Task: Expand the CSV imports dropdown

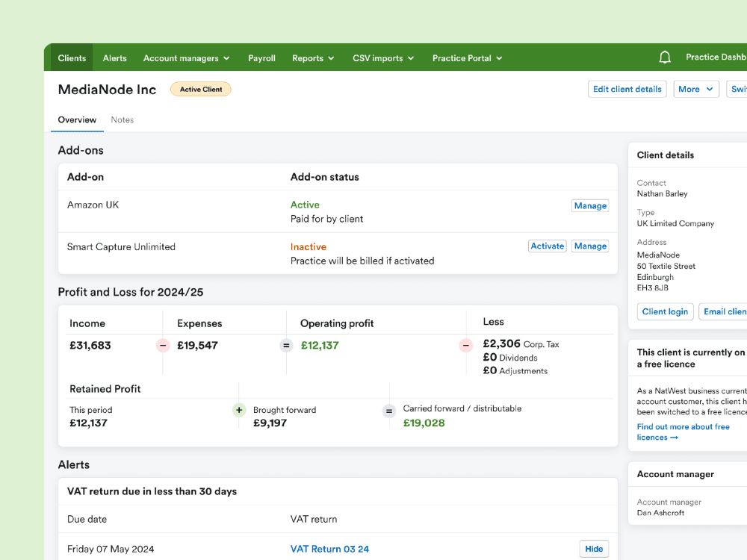Action: point(382,57)
